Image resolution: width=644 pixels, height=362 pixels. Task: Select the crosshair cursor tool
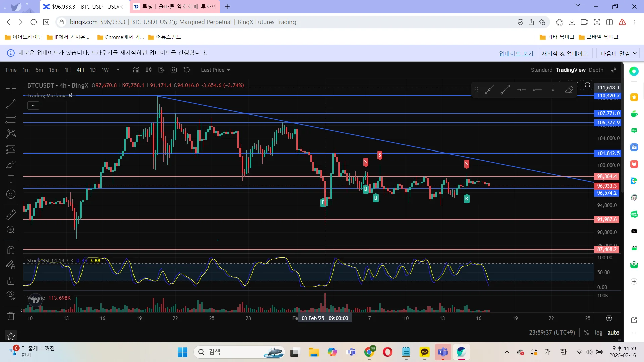coord(11,89)
